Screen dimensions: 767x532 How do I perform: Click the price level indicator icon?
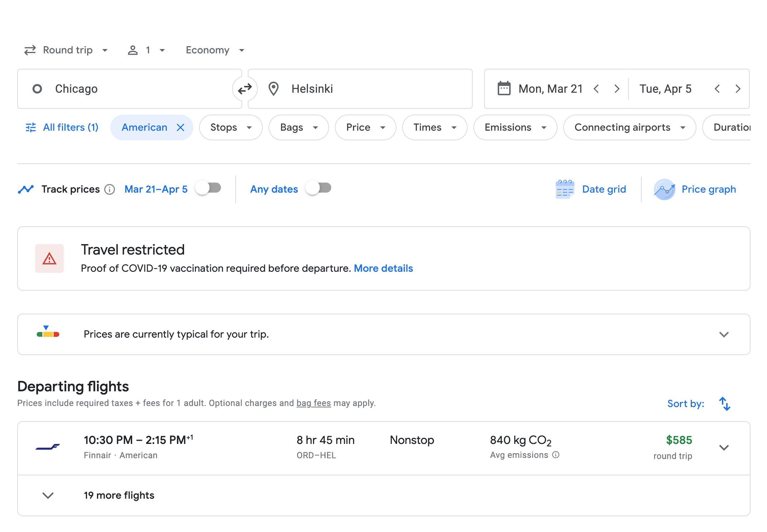click(48, 332)
